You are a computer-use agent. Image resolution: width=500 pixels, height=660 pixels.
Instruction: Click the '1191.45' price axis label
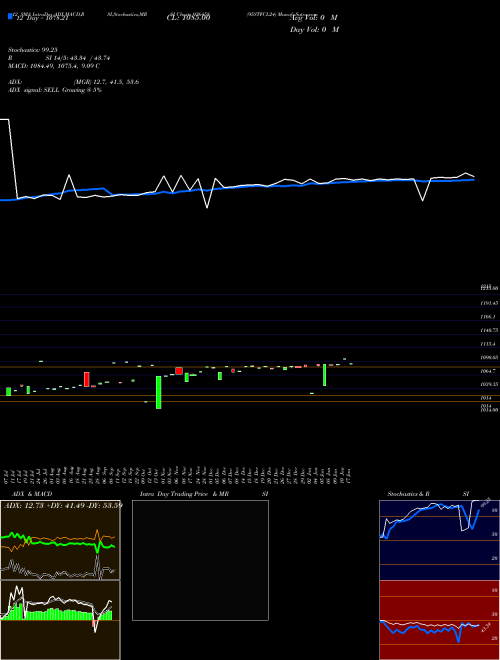[x=489, y=303]
